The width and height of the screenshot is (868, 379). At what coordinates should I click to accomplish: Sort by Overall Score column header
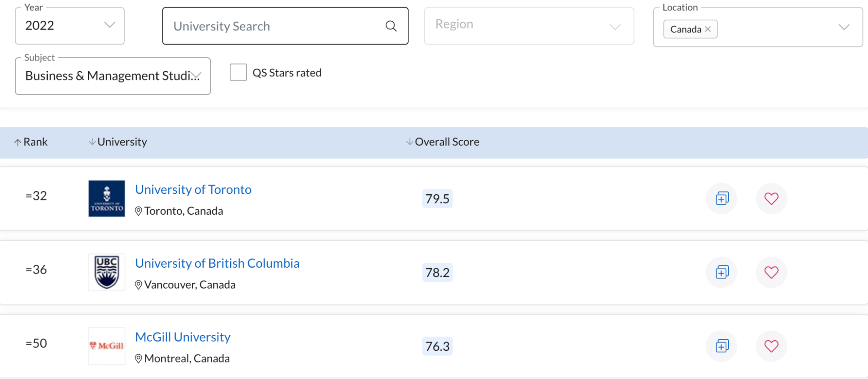[442, 142]
